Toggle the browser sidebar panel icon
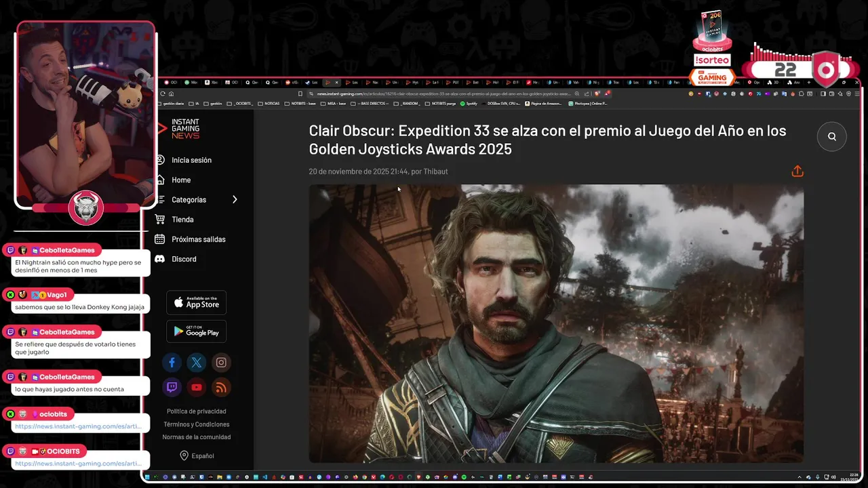The width and height of the screenshot is (868, 488). [x=823, y=94]
